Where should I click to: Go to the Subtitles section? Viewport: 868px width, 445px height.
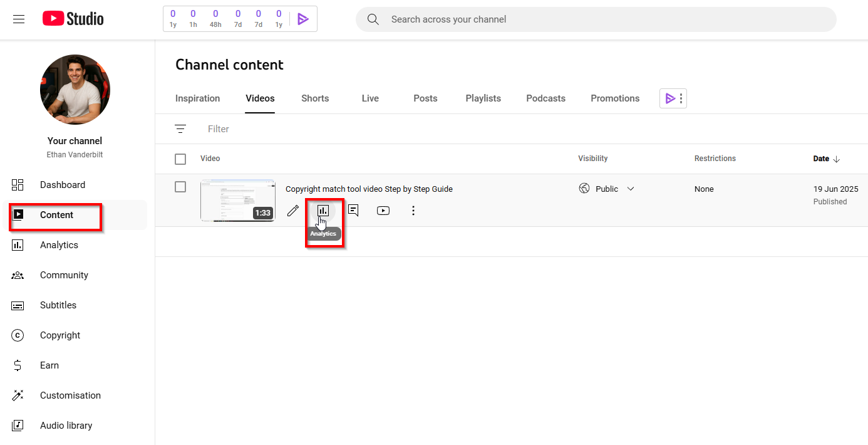coord(59,305)
